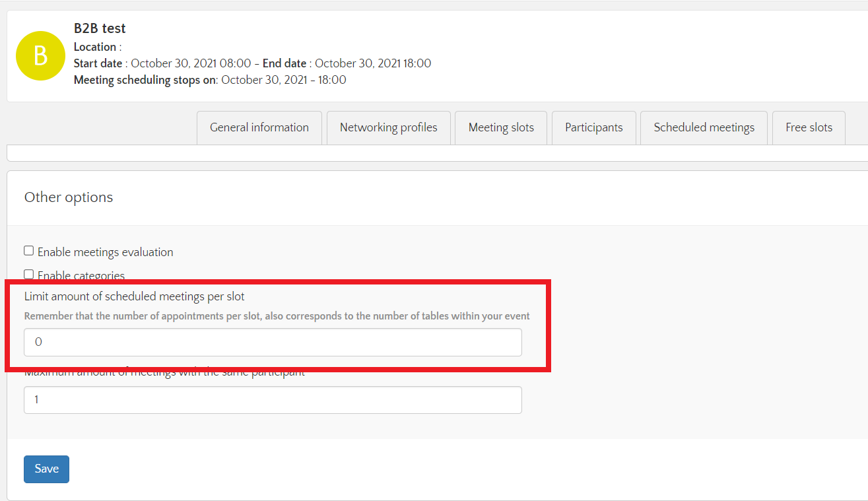Image resolution: width=868 pixels, height=501 pixels.
Task: Click the 'Limit amount of scheduled meetings per slot' label
Action: [135, 296]
